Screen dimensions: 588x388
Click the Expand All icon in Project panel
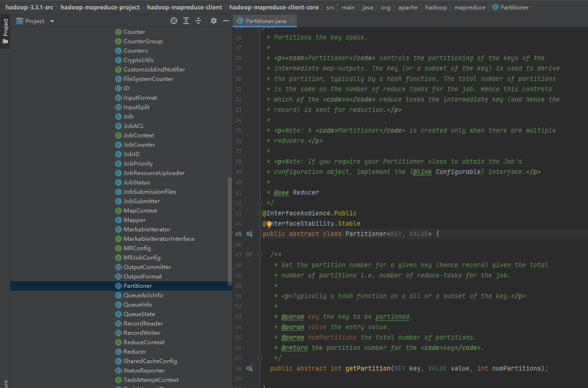tap(186, 21)
